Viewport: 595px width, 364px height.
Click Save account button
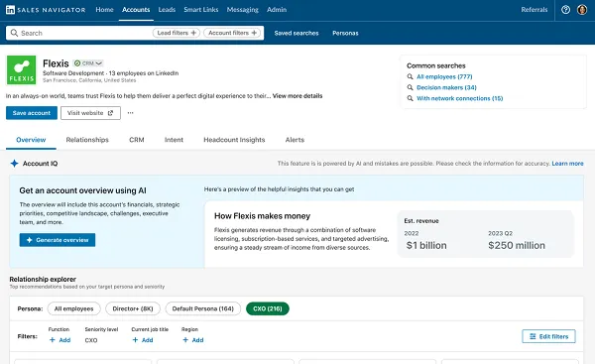click(32, 113)
